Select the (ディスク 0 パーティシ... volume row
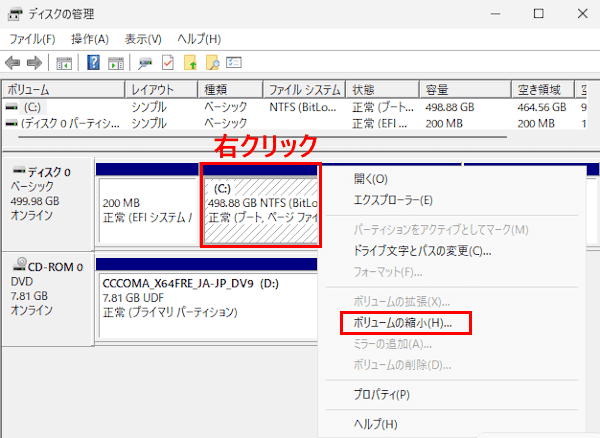This screenshot has height=438, width=600. coord(295,124)
